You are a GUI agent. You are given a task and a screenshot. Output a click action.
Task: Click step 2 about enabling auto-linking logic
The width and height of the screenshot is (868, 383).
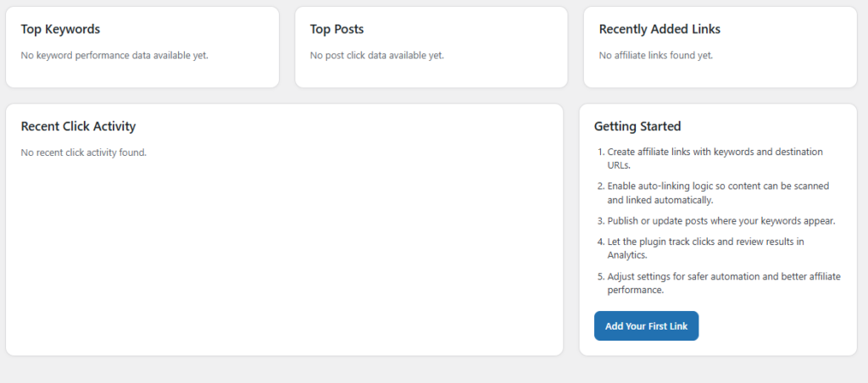coord(717,186)
